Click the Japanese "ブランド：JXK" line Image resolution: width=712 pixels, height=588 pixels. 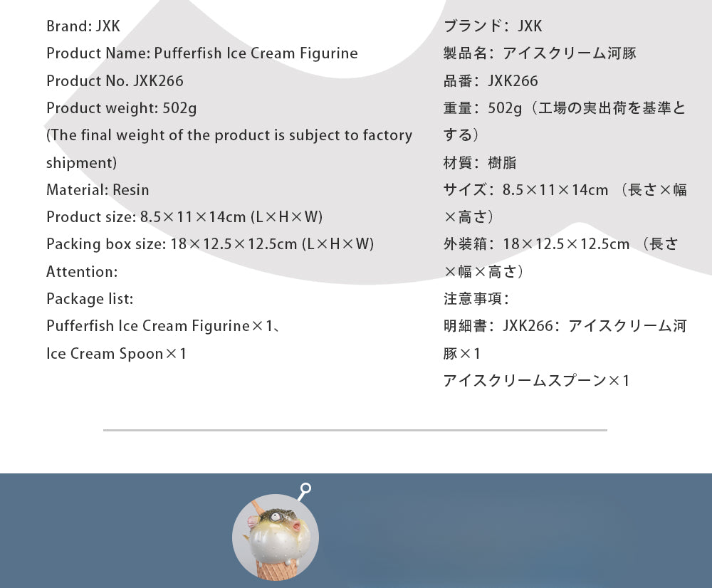tap(493, 26)
